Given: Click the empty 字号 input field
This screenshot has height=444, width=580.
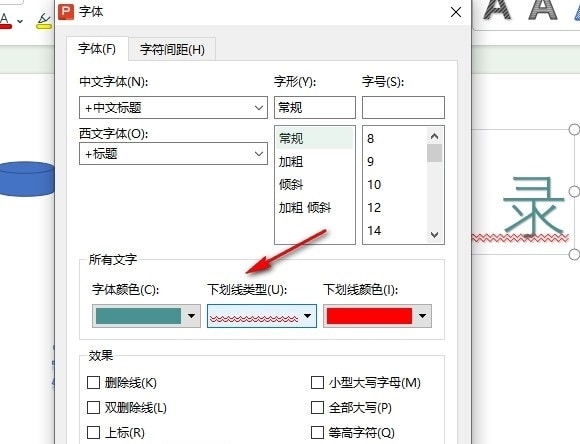Looking at the screenshot, I should click(x=403, y=108).
